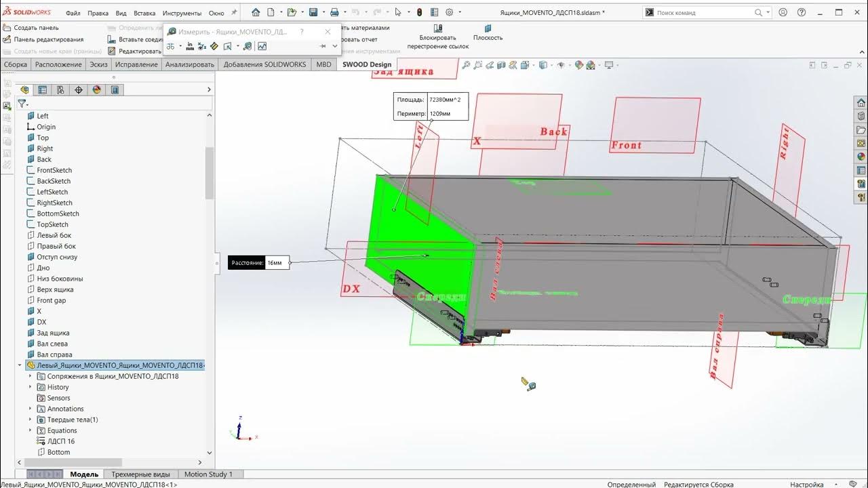Click the Home icon in the top toolbar

click(256, 12)
